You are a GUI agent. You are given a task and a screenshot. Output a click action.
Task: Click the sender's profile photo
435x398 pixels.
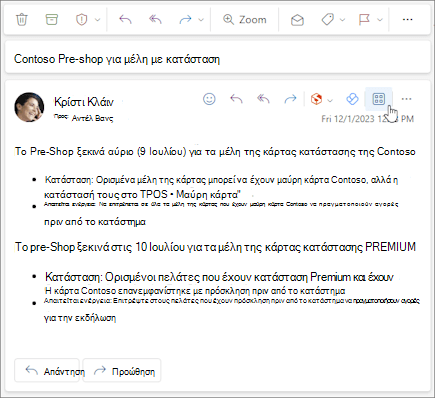pyautogui.click(x=29, y=107)
